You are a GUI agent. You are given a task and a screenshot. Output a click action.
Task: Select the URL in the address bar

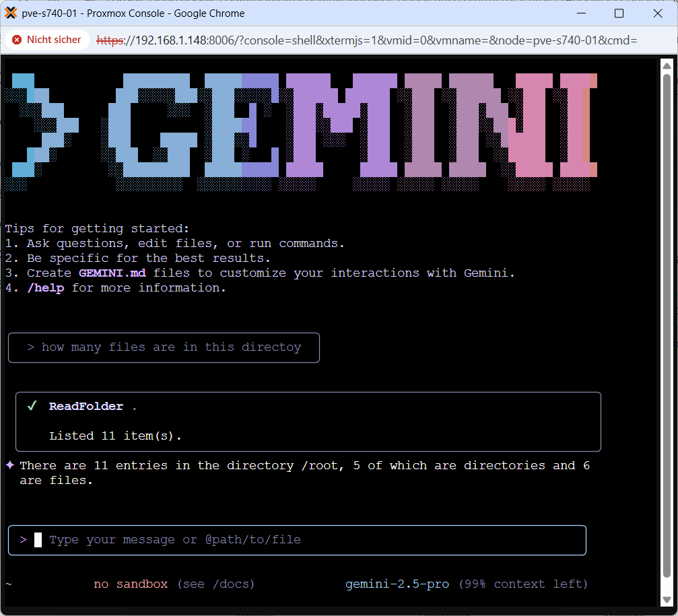(367, 40)
